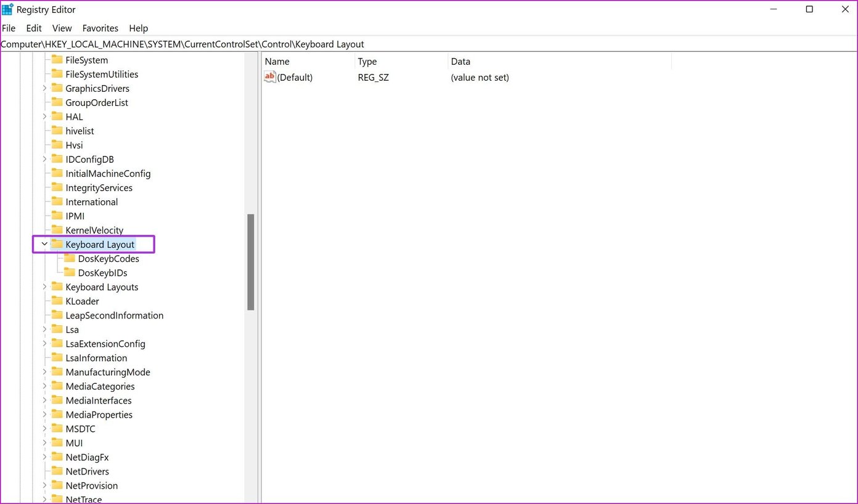Expand the NetDiagFx key
This screenshot has width=858, height=504.
tap(44, 457)
